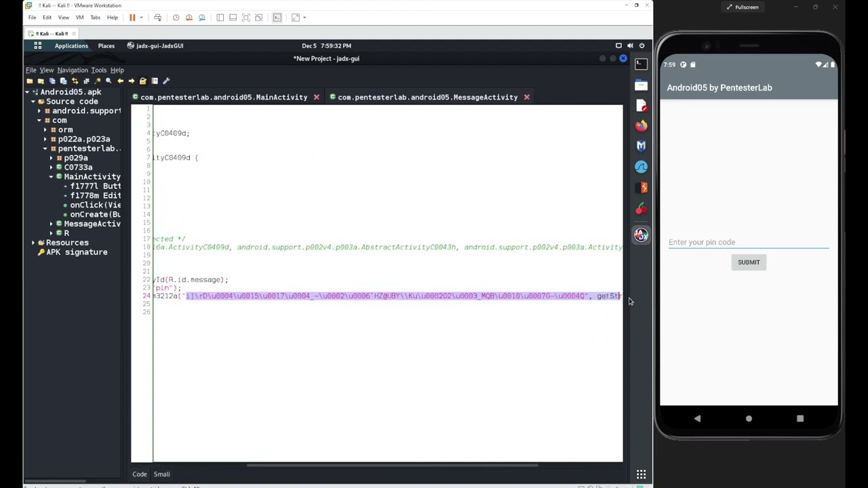The image size is (868, 488).
Task: Click the VMware take snapshot clock icon
Action: coord(176,17)
